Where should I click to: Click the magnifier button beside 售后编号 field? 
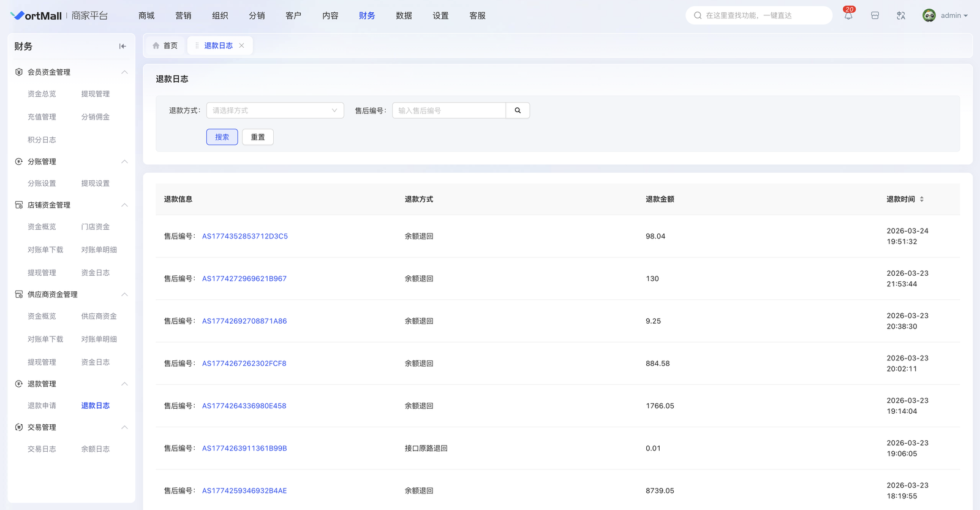click(518, 111)
